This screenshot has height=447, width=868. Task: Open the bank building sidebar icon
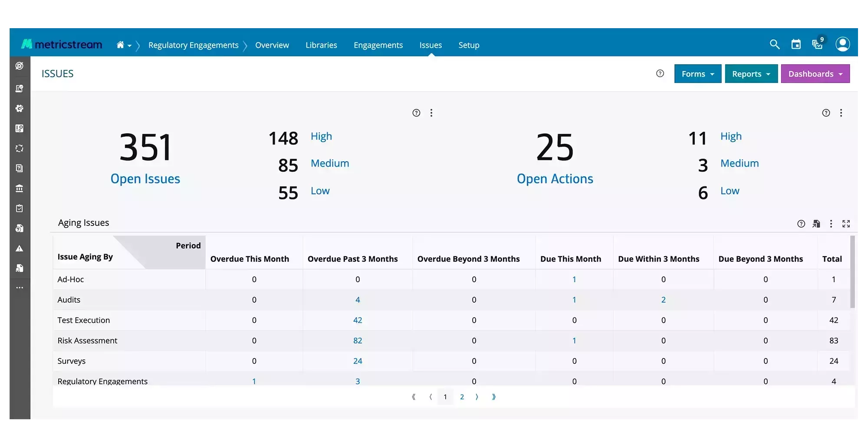point(20,188)
